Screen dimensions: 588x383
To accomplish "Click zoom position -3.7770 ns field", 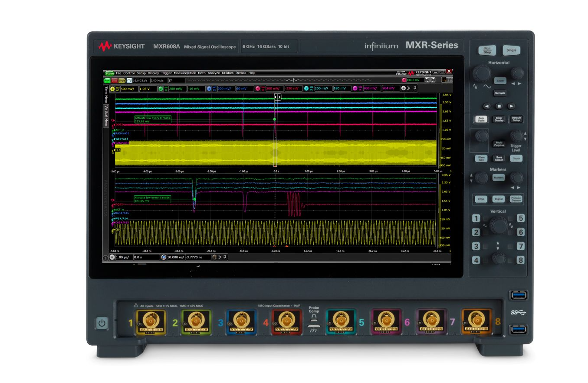I will click(198, 257).
